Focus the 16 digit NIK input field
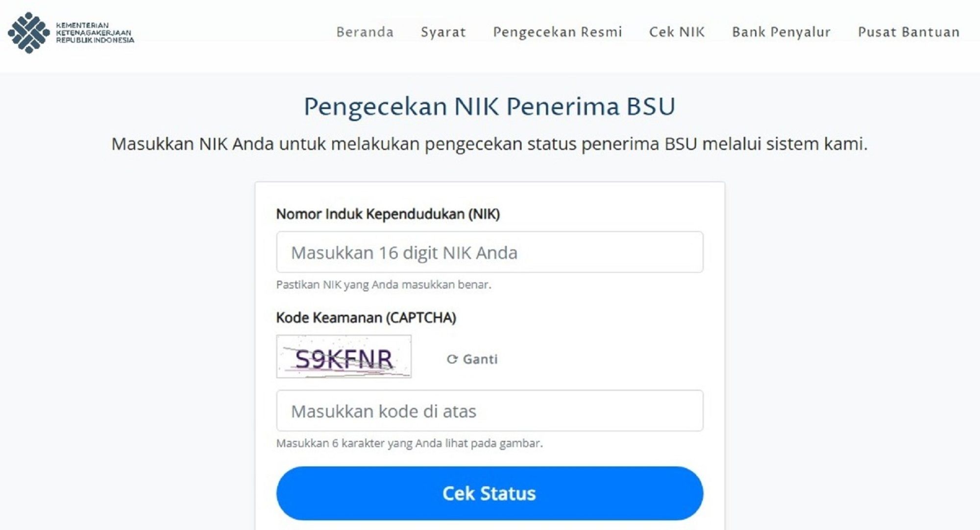 [490, 252]
